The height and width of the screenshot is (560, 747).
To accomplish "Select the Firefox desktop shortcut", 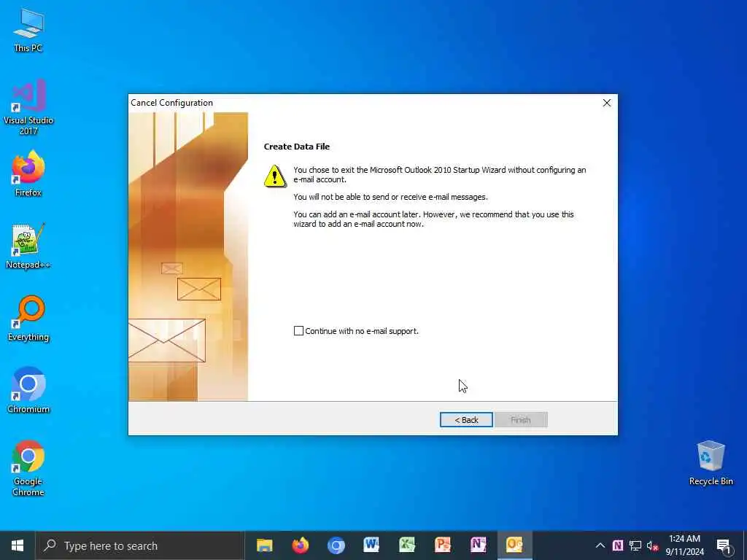I will (x=28, y=174).
